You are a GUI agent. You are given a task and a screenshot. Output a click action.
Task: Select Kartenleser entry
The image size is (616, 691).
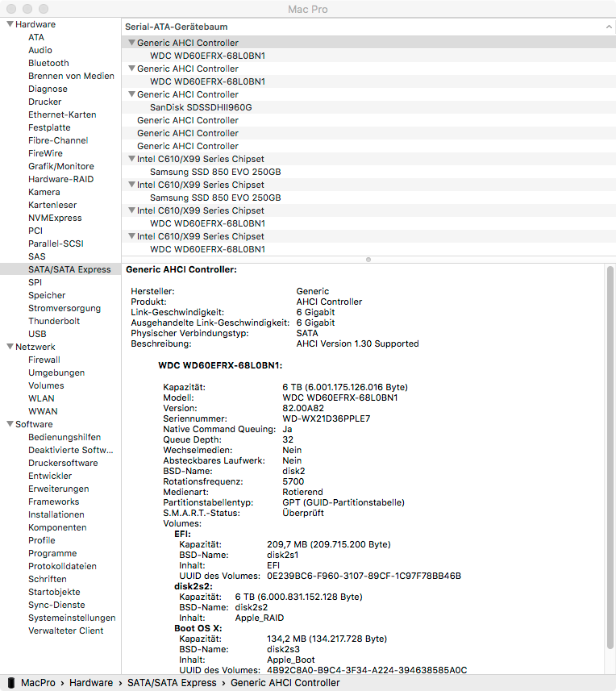pyautogui.click(x=52, y=205)
